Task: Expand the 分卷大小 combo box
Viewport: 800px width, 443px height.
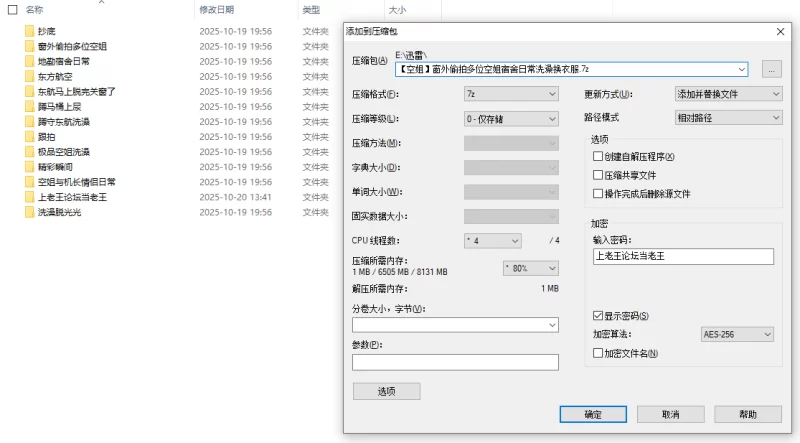Action: (x=552, y=325)
